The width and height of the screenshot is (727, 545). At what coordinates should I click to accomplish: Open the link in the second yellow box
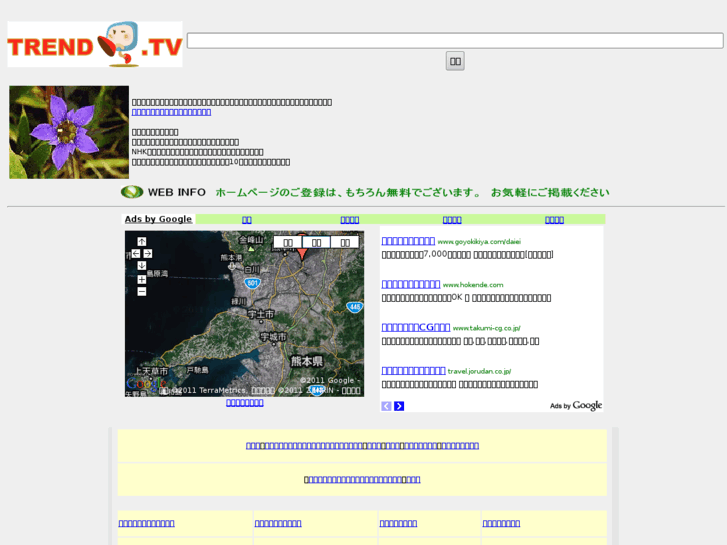[362, 480]
